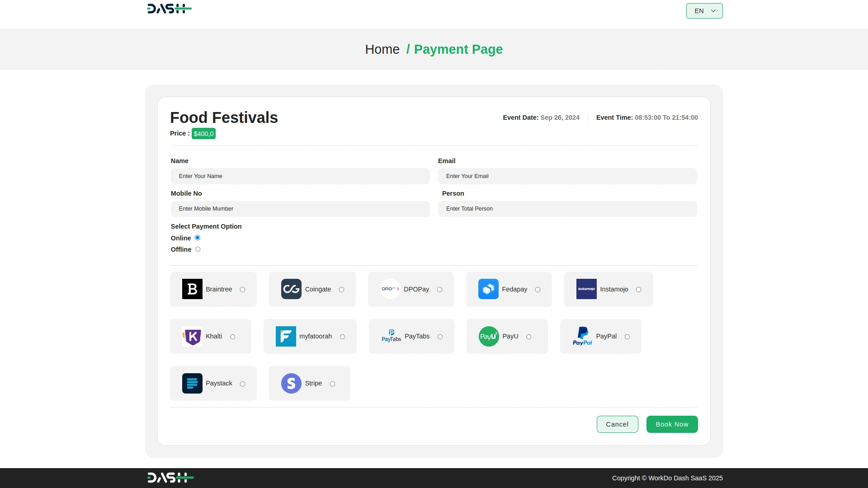Image resolution: width=868 pixels, height=488 pixels.
Task: Go to Home breadcrumb link
Action: (382, 49)
